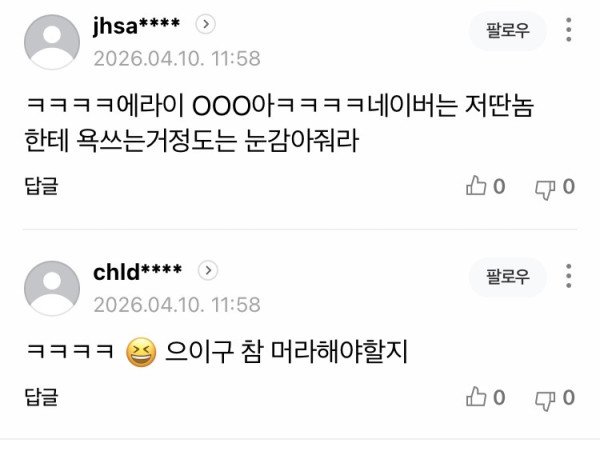600x451 pixels.
Task: Reply with 답글 under jhsa**** comment
Action: (41, 186)
